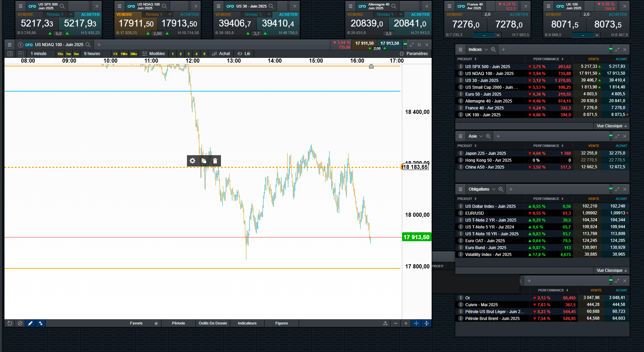Viewport: 644px width, 352px height.
Task: Delete the drawn line with trash icon
Action: click(x=215, y=161)
